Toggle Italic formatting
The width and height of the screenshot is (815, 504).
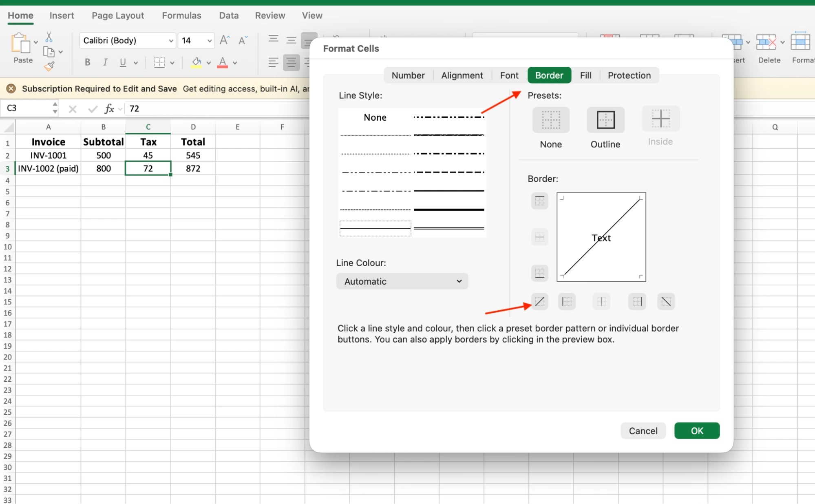[105, 62]
